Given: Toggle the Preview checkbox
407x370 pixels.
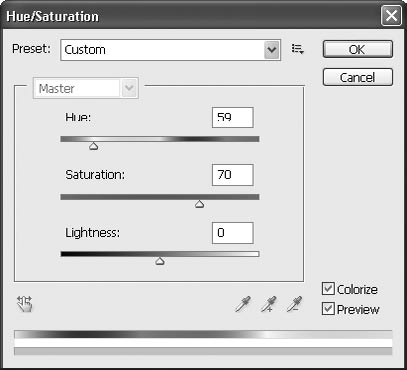Looking at the screenshot, I should [328, 309].
